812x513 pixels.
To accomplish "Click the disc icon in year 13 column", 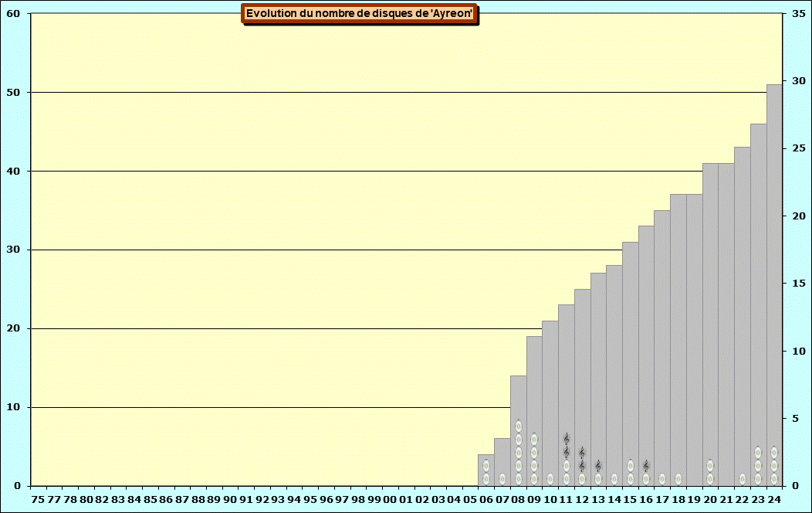I will point(598,479).
